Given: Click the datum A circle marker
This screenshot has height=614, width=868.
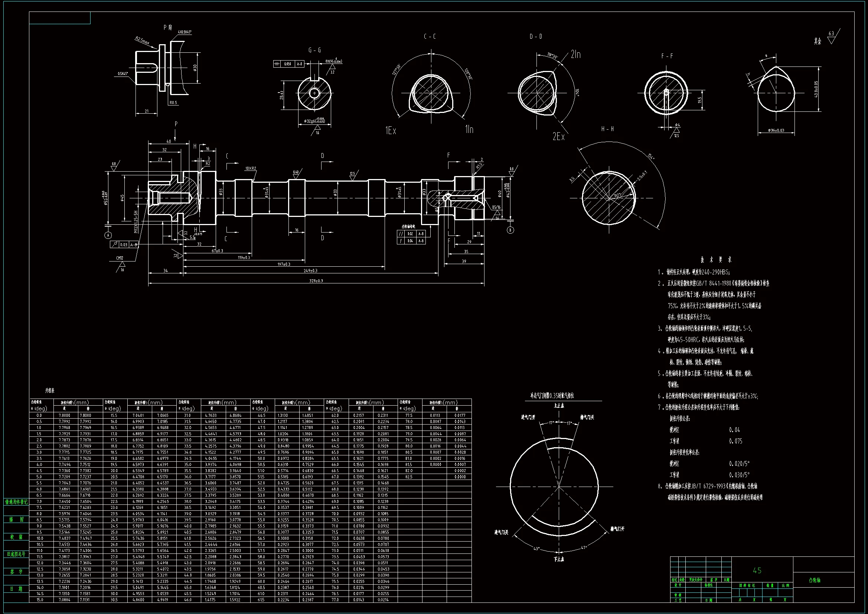Looking at the screenshot, I should coord(108,235).
